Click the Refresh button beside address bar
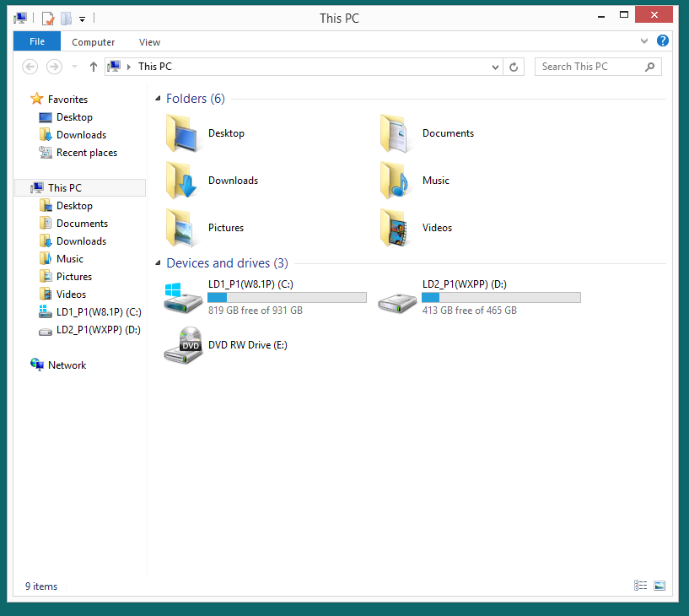The width and height of the screenshot is (689, 616). pos(514,67)
